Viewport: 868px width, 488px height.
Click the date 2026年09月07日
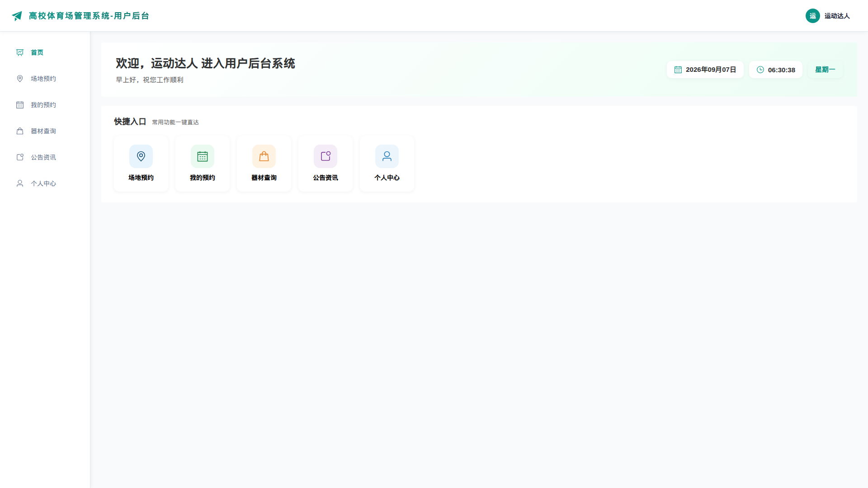711,70
